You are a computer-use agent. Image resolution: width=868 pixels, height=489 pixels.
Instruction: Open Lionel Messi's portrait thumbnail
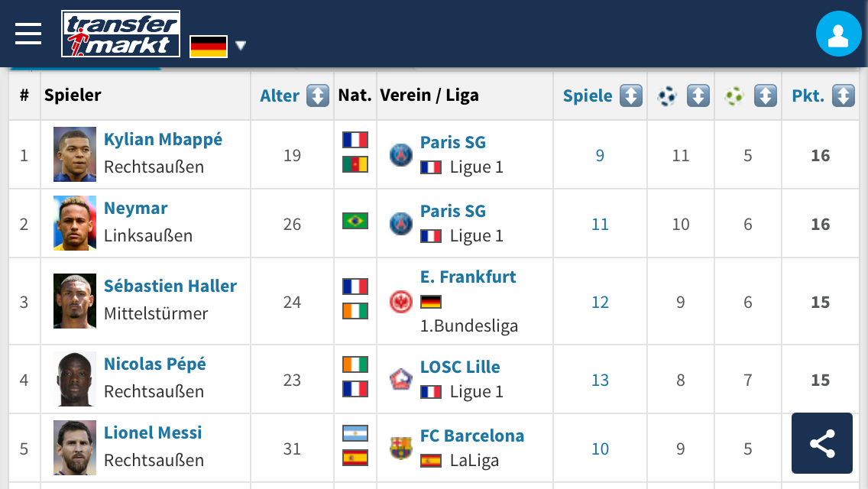[x=75, y=448]
